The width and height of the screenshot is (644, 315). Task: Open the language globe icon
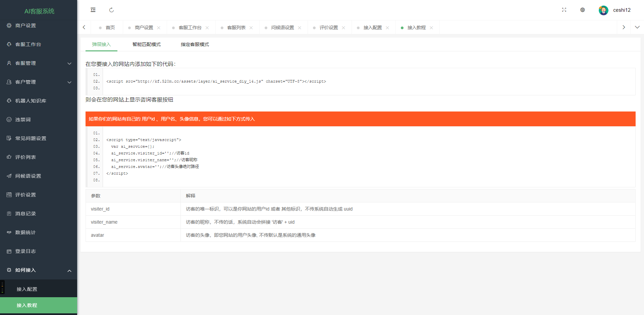point(583,10)
